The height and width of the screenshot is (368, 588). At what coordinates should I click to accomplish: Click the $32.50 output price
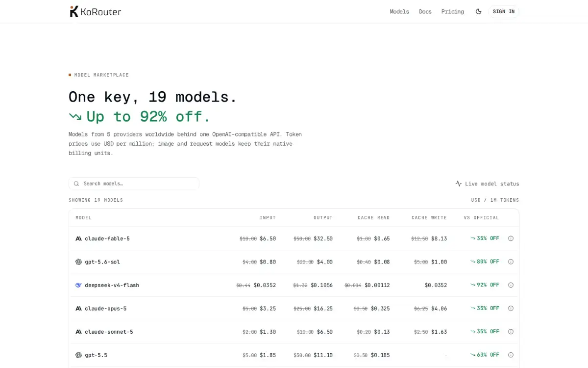tap(323, 238)
